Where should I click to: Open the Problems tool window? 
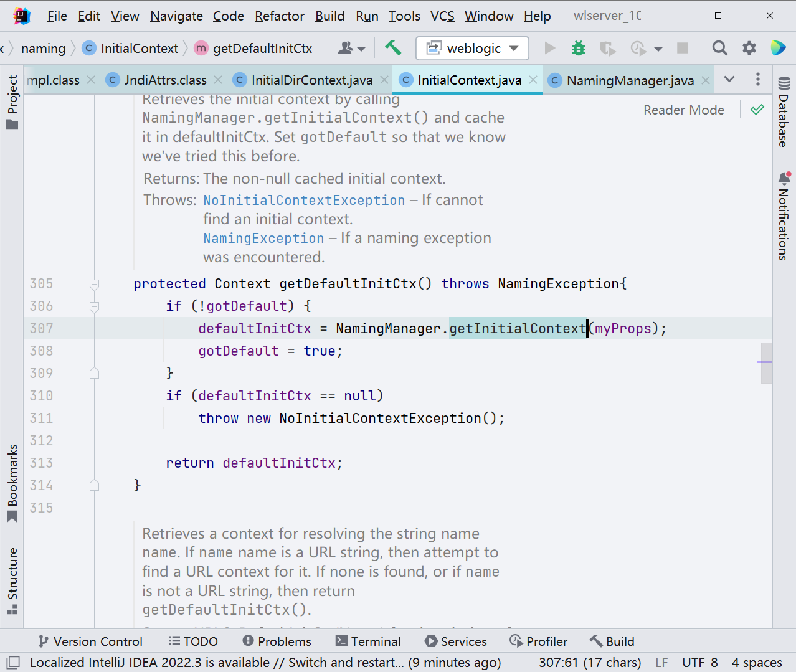click(x=277, y=641)
